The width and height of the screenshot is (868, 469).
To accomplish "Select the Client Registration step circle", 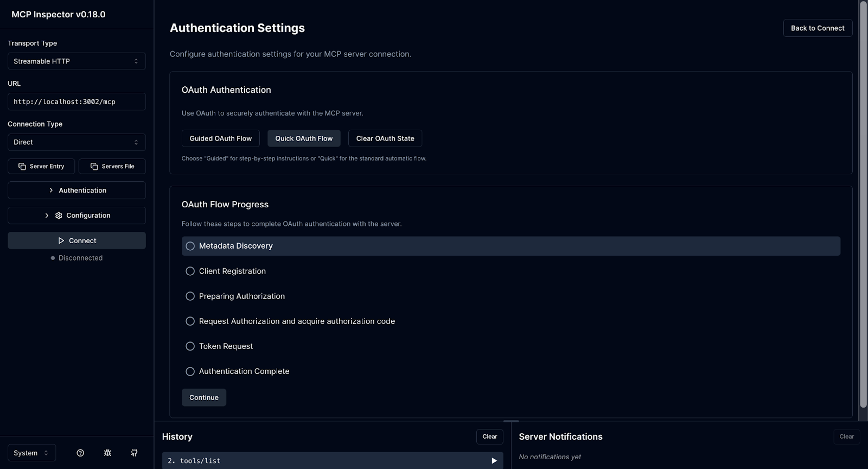I will point(190,271).
